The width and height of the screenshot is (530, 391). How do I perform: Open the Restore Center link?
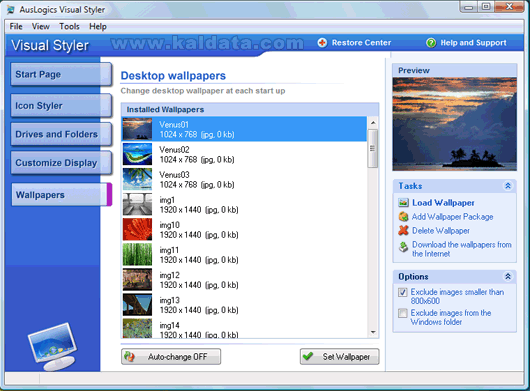361,43
